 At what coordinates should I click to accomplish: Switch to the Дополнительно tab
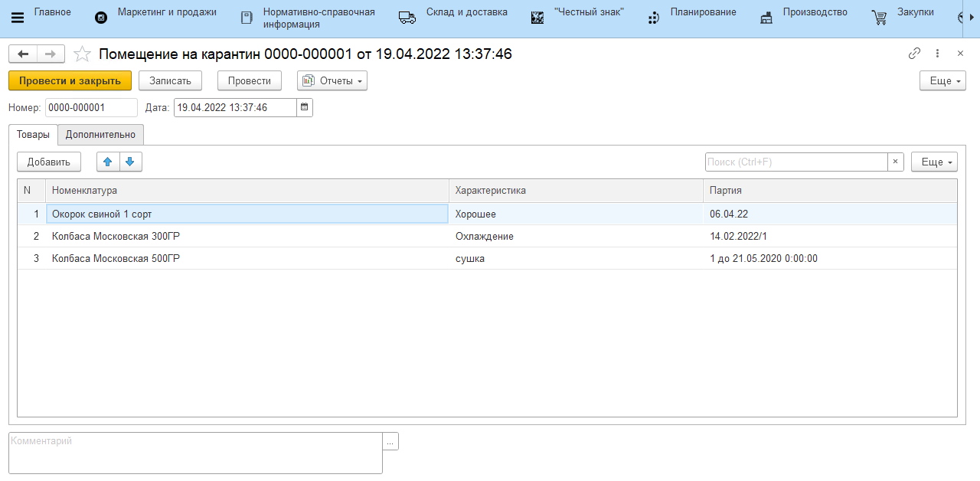pyautogui.click(x=100, y=135)
